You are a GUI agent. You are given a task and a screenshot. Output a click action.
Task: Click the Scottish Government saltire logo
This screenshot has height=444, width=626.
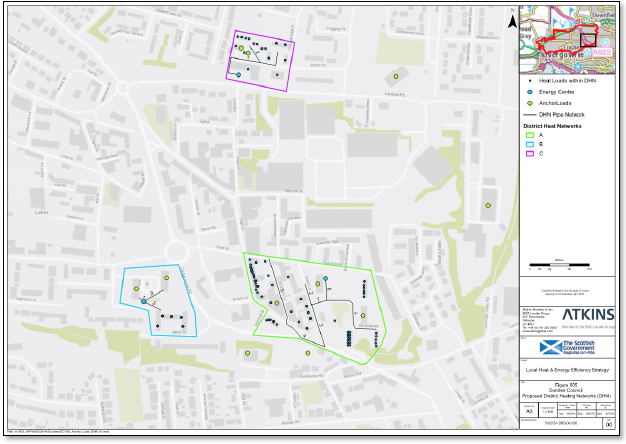coord(551,347)
